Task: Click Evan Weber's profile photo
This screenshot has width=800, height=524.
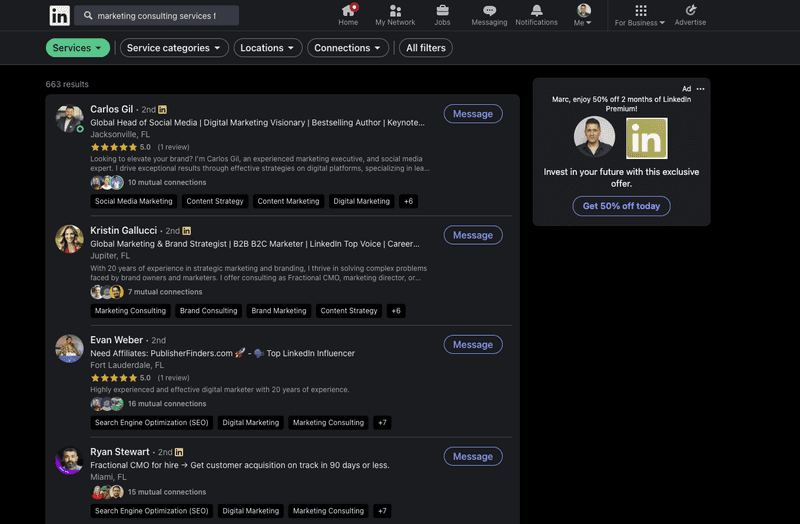Action: 69,348
